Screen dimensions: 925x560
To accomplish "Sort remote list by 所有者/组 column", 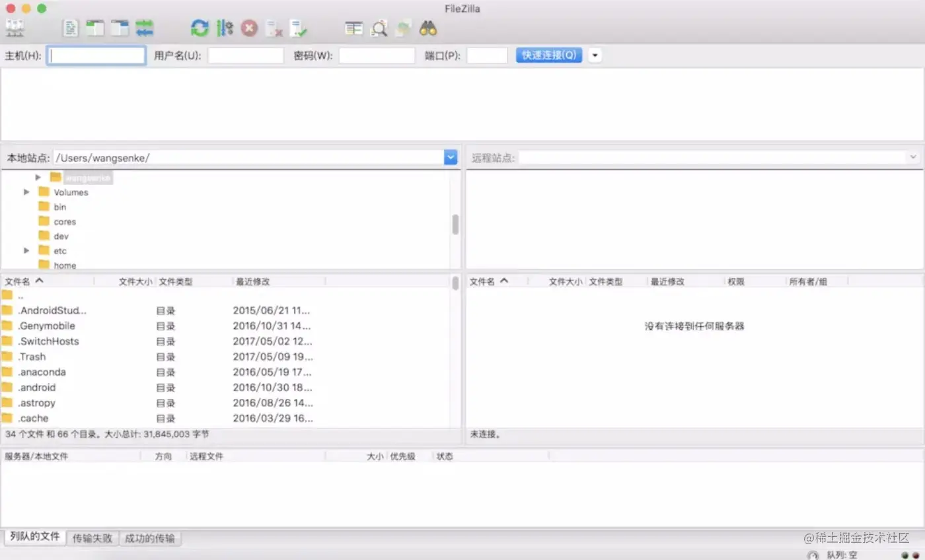I will (x=817, y=281).
